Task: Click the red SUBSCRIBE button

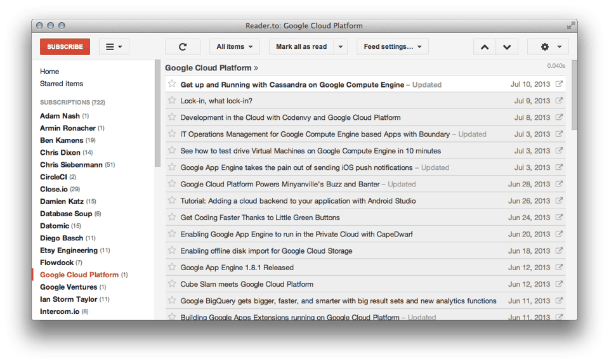Action: 65,46
